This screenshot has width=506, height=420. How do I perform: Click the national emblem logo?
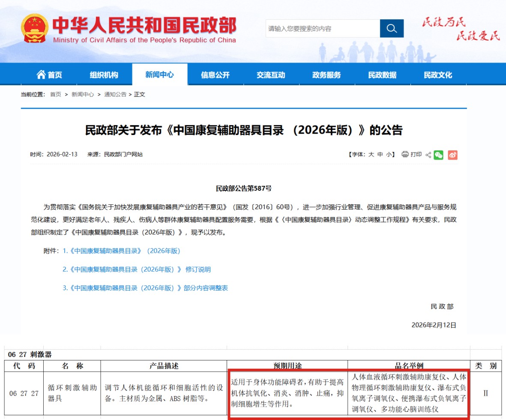[35, 28]
